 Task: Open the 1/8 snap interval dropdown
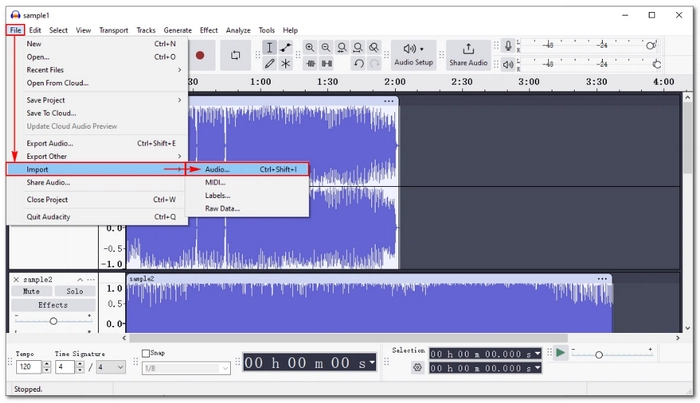[x=186, y=369]
